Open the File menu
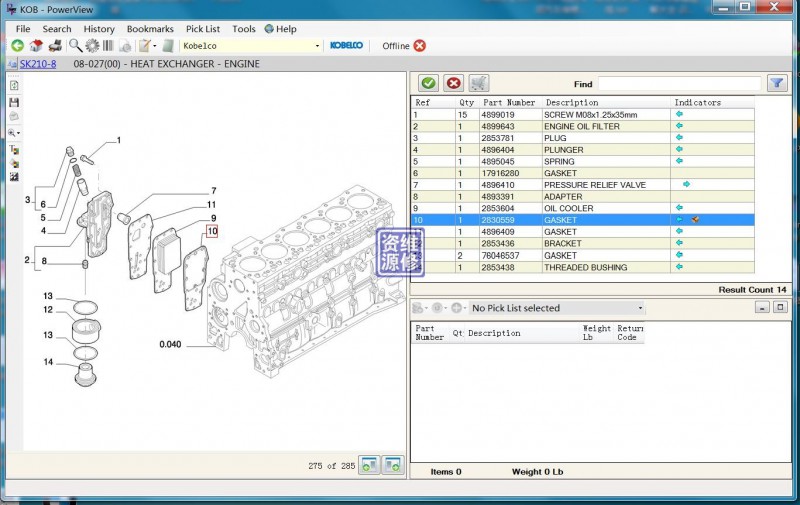 pos(23,29)
